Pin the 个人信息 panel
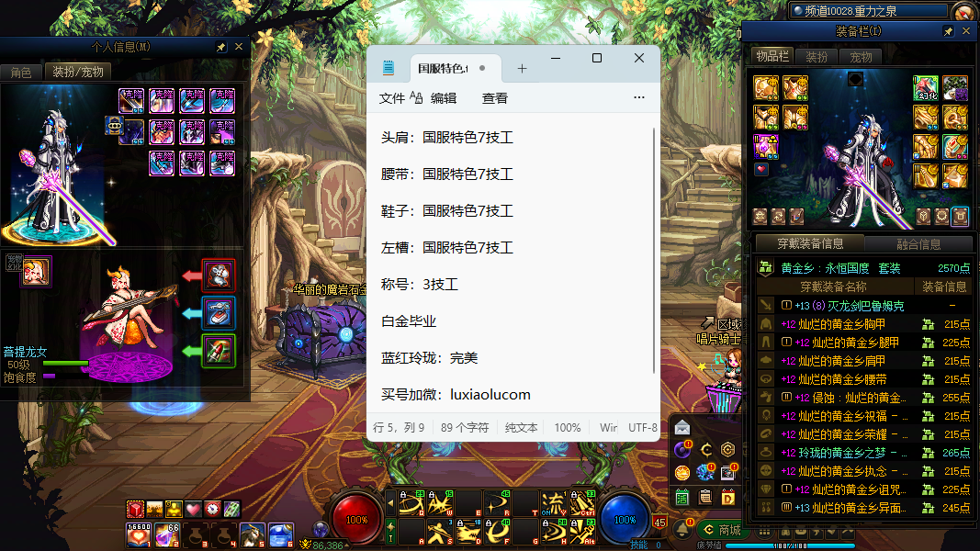This screenshot has width=980, height=551. (x=221, y=47)
